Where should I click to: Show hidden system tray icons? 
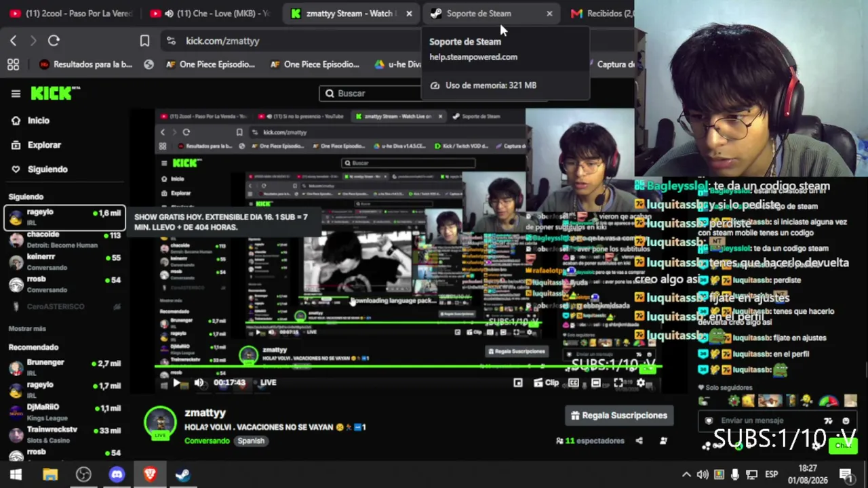click(x=686, y=474)
